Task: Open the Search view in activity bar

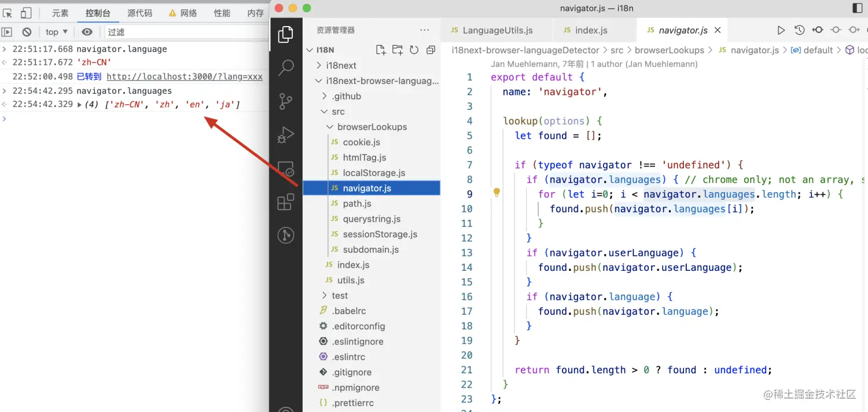Action: point(286,68)
